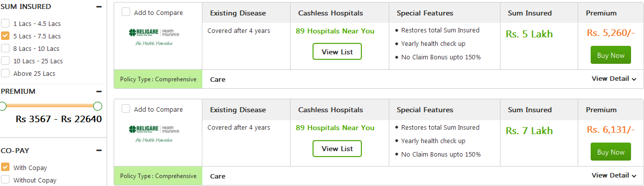Click Buy Now for the Rs. 5,260 premium

611,55
